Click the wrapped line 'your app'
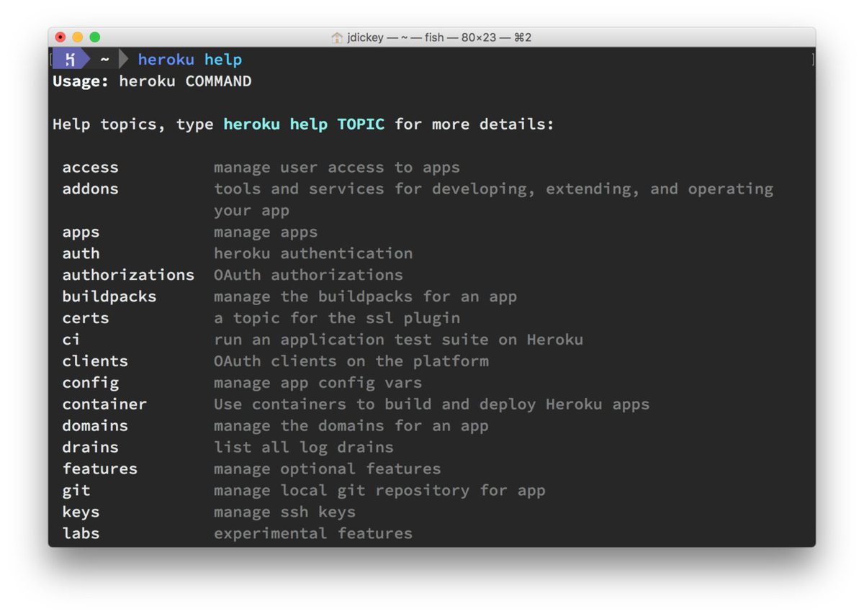The height and width of the screenshot is (616, 864). 252,211
